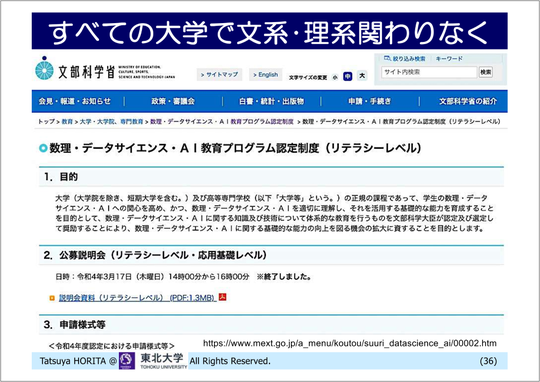The height and width of the screenshot is (382, 540).
Task: Click the Tatsuya HORITA footer text
Action: point(78,361)
